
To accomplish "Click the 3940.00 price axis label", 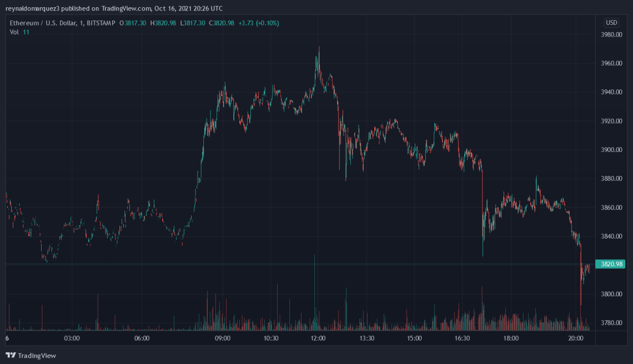I will point(611,92).
